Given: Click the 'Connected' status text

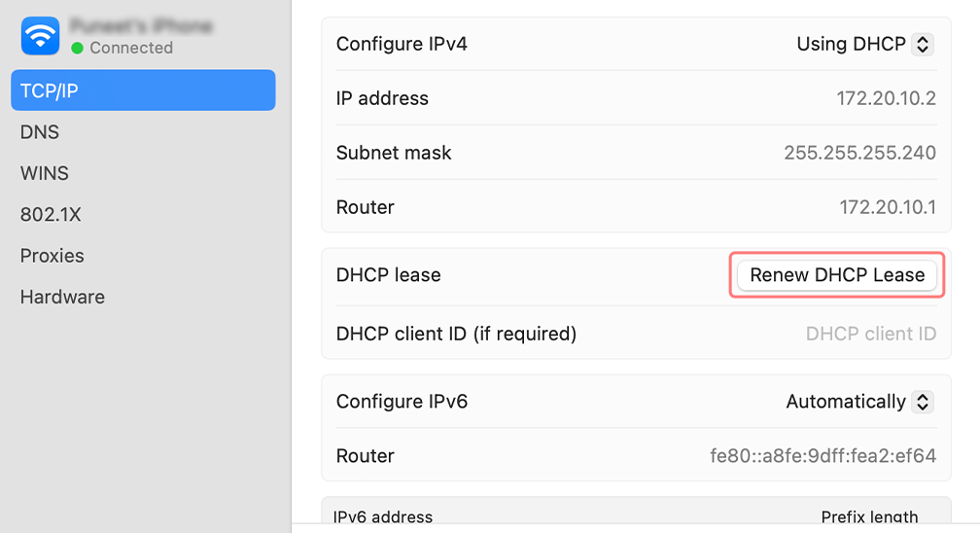Looking at the screenshot, I should click(x=131, y=48).
